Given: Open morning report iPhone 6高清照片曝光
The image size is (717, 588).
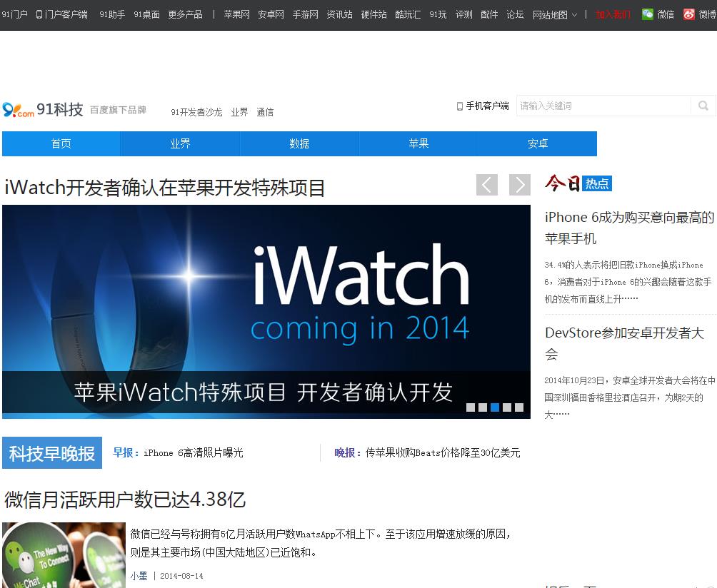Looking at the screenshot, I should click(x=194, y=452).
